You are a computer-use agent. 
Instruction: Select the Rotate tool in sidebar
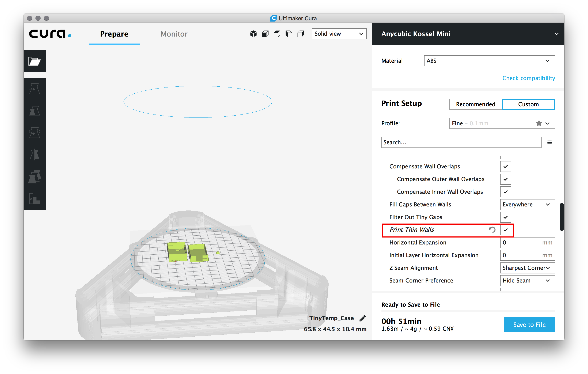tap(34, 133)
